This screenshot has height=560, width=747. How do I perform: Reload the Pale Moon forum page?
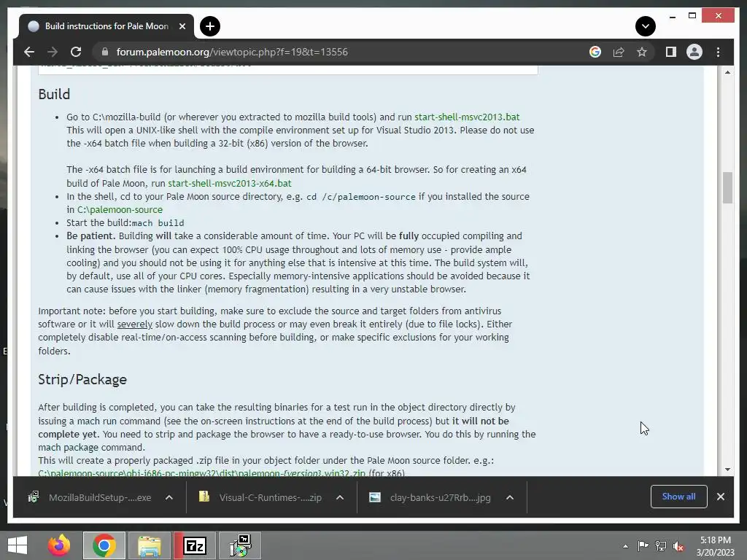(76, 52)
